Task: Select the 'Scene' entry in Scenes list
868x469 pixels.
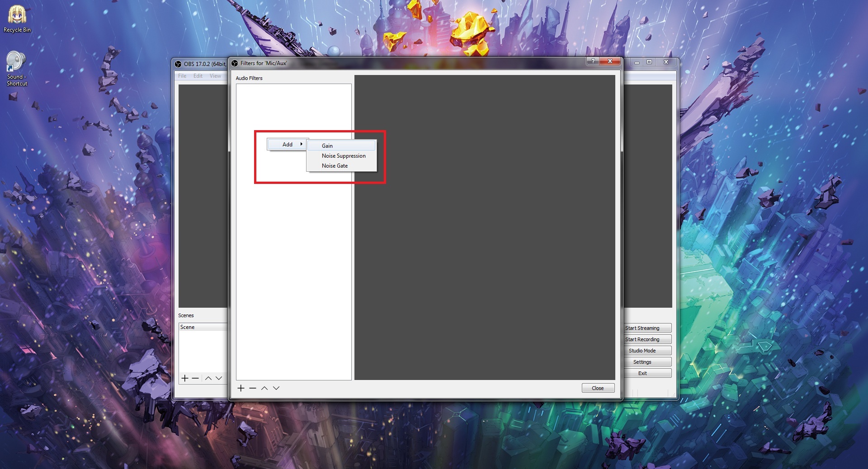Action: tap(203, 327)
